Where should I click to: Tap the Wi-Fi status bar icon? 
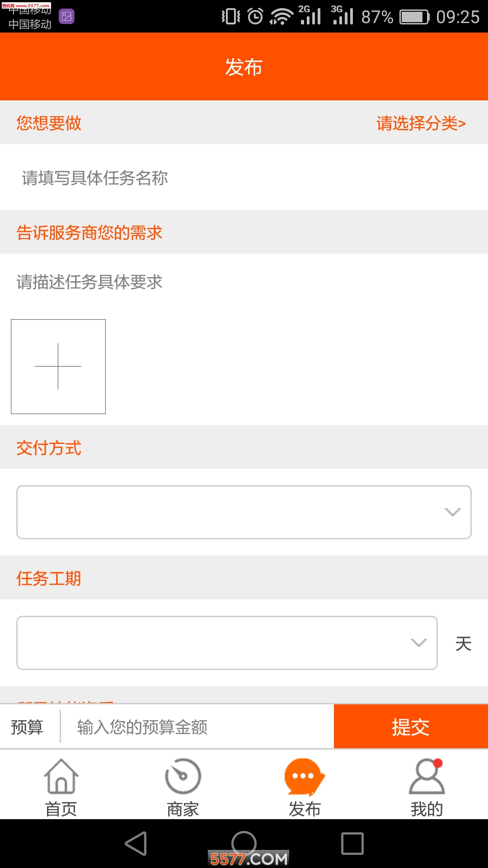[x=281, y=17]
